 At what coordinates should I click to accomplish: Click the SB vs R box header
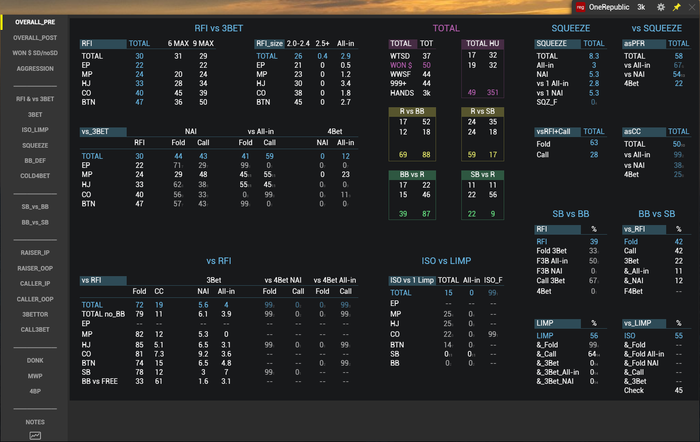pyautogui.click(x=483, y=175)
